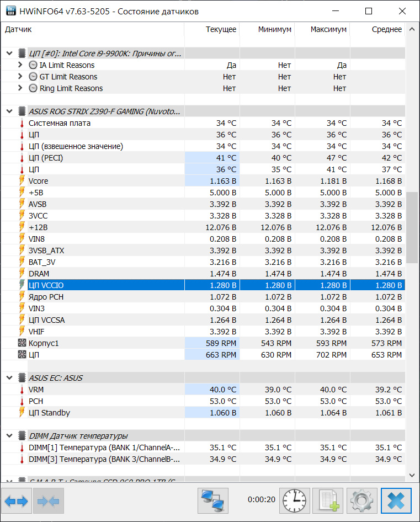Click the shrink layout arrows button
Image resolution: width=420 pixels, height=522 pixels.
click(49, 500)
